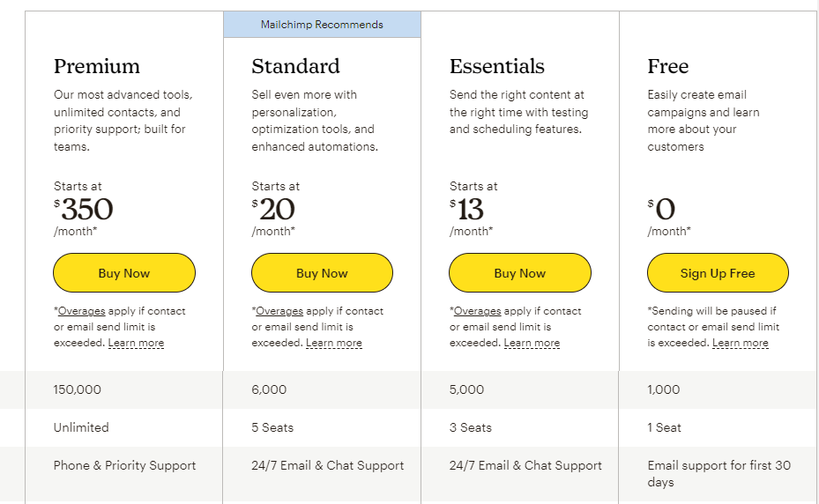Select the Free plan heading
819x504 pixels.
click(668, 66)
